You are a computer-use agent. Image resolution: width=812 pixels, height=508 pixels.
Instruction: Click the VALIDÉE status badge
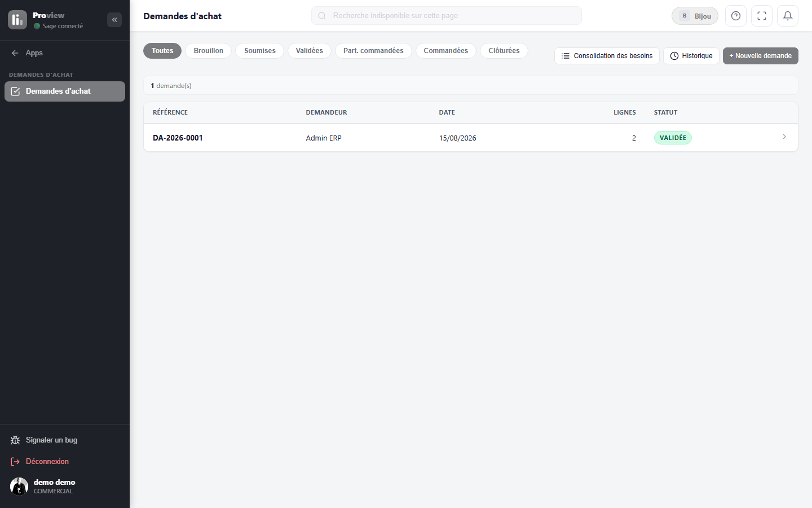tap(673, 138)
